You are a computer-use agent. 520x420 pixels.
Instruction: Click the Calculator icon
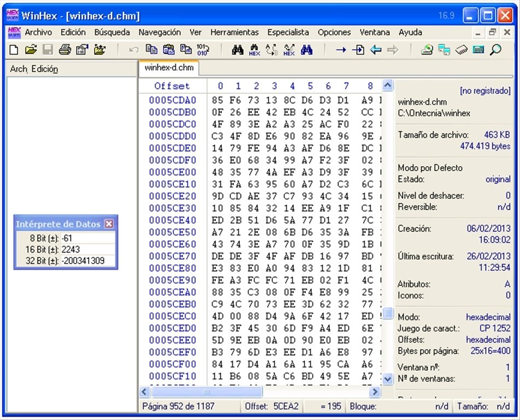[478, 50]
